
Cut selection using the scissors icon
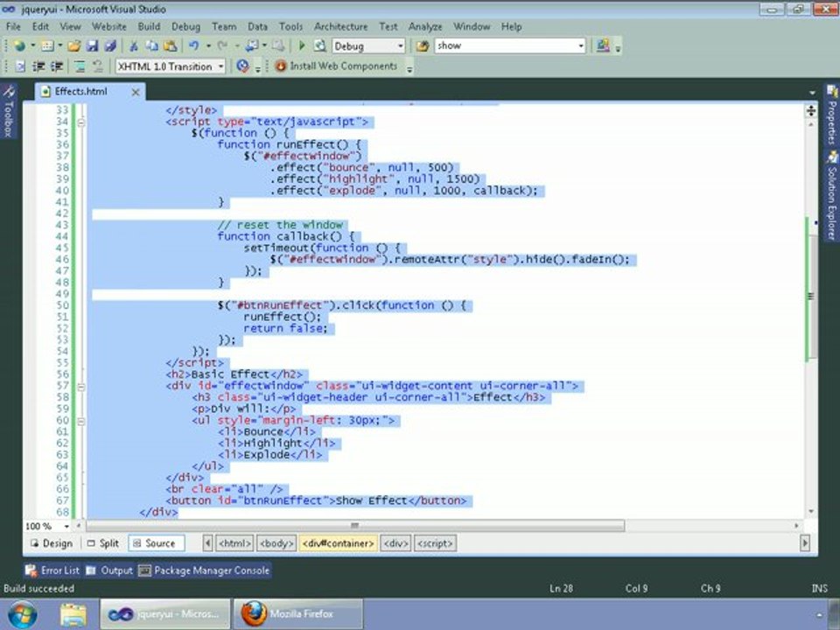coord(133,46)
